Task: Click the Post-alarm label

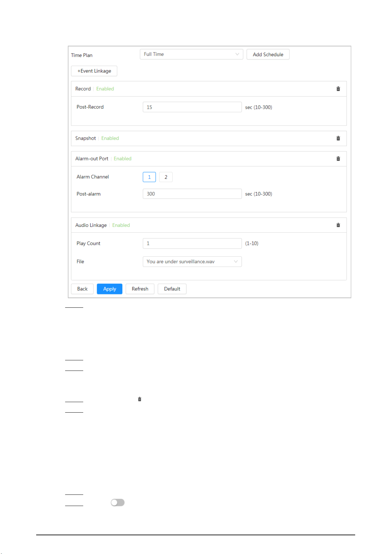Action: [88, 194]
